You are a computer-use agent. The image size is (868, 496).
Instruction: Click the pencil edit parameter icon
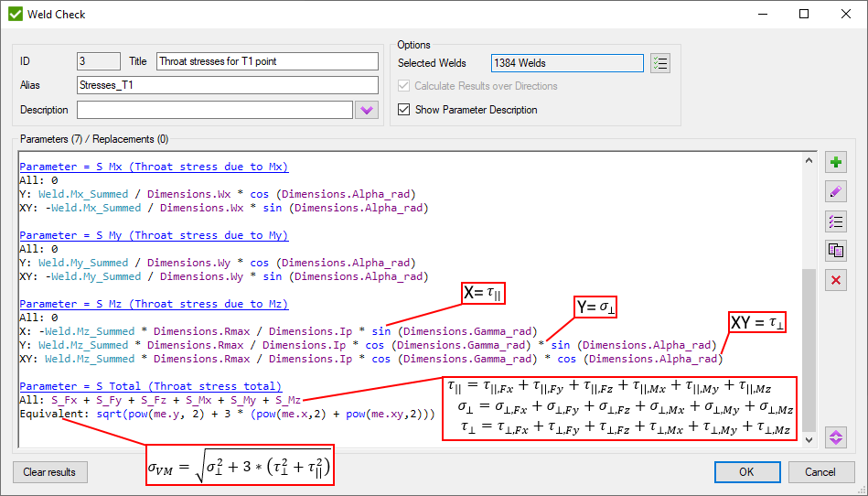coord(835,192)
